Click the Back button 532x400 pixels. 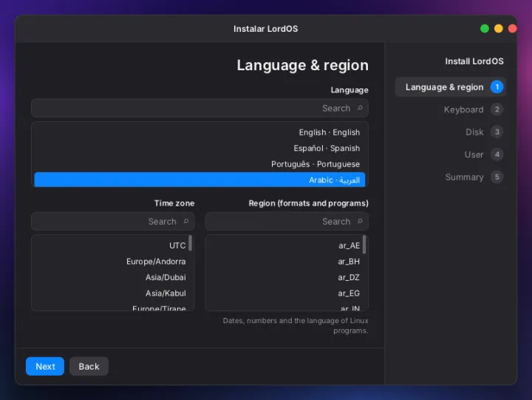tap(89, 366)
